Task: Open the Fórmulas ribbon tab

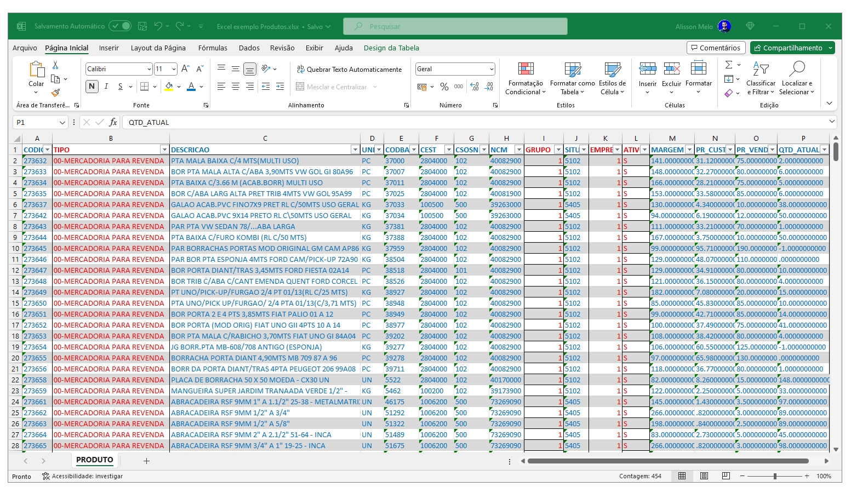Action: pos(213,48)
